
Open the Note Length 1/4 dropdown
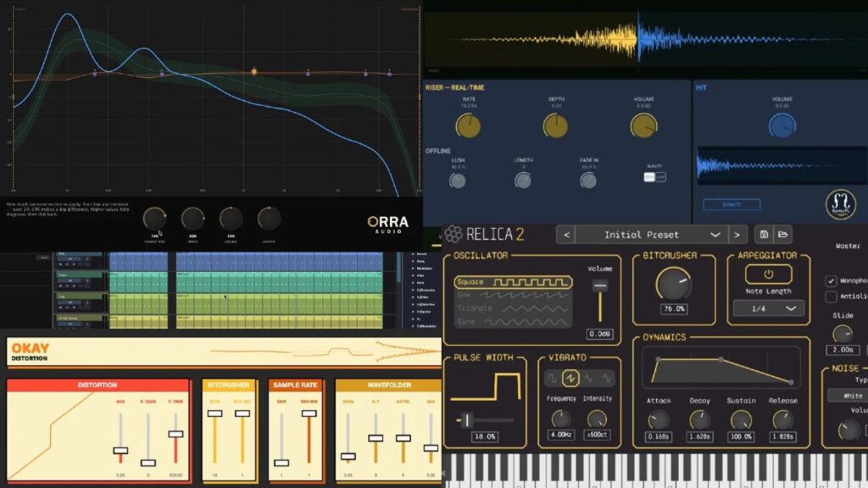coord(768,308)
